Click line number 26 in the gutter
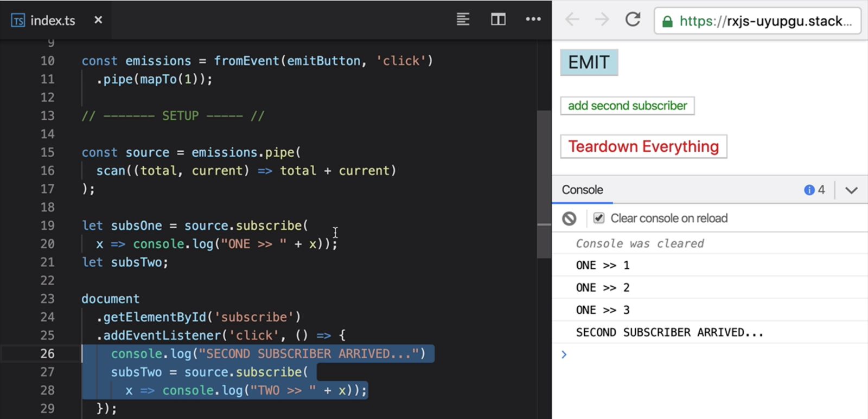 47,354
